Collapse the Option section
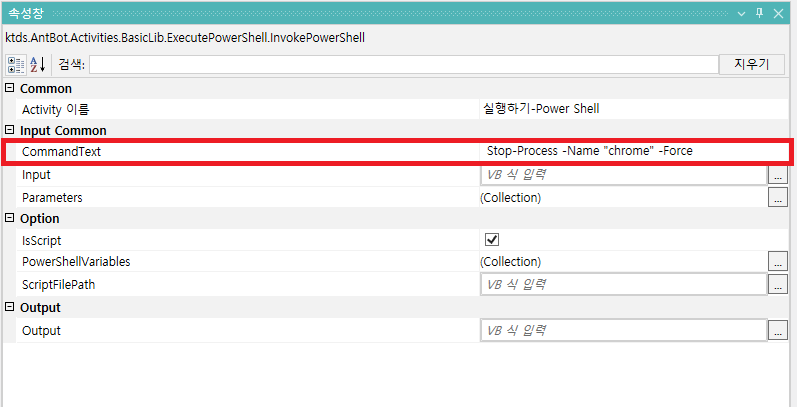 tap(9, 218)
